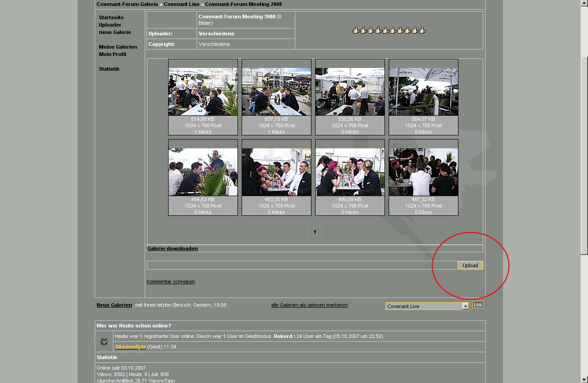Click the first thumbs-up rating icon
The image size is (588, 383).
coord(356,30)
